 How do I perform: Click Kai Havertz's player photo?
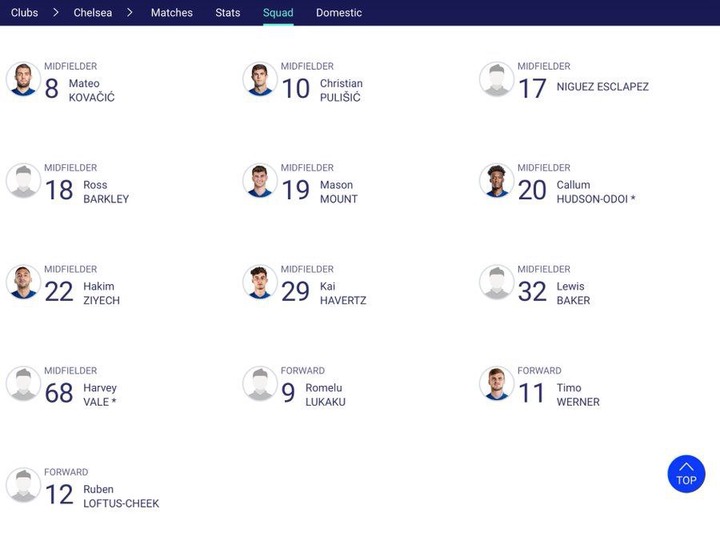[x=260, y=282]
